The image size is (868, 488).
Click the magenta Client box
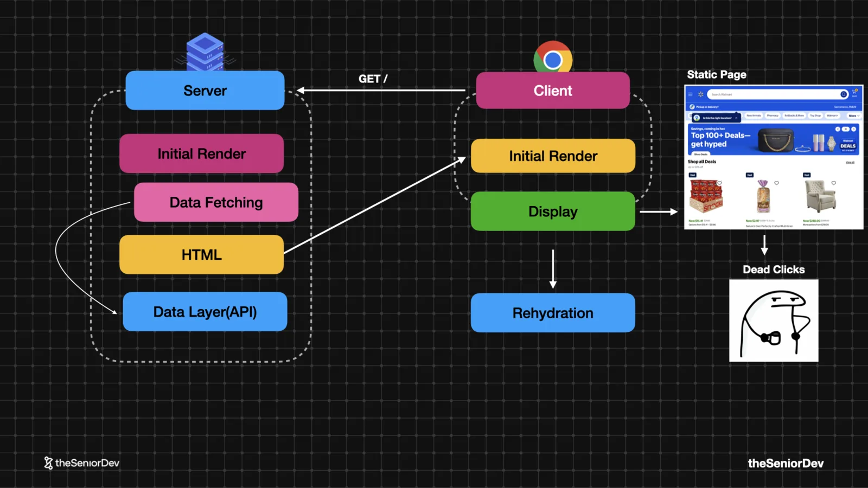tap(553, 91)
